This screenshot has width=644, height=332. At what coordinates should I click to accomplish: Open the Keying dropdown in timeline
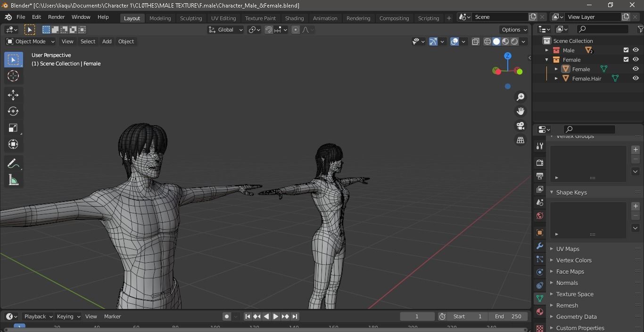coord(68,316)
